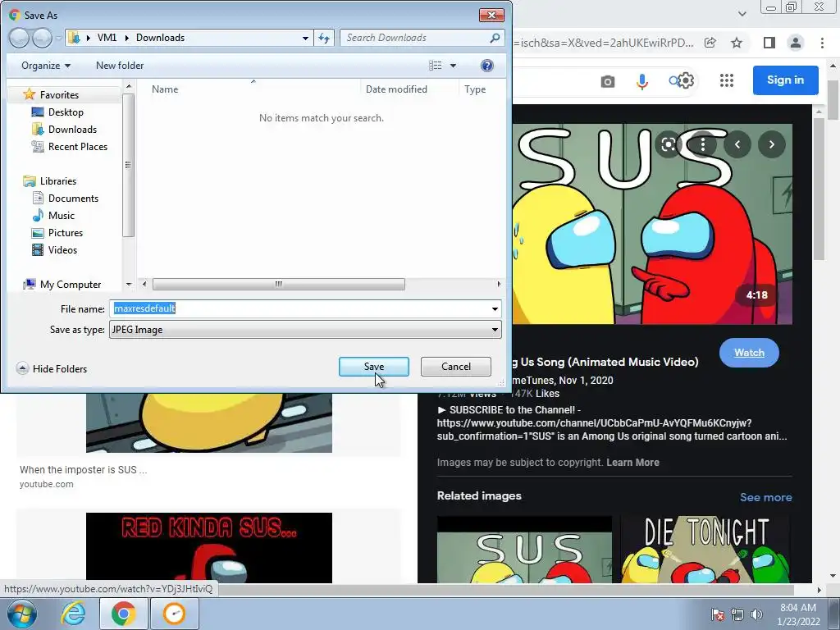This screenshot has width=840, height=630.
Task: Click the Save button in Save As dialog
Action: click(x=373, y=367)
